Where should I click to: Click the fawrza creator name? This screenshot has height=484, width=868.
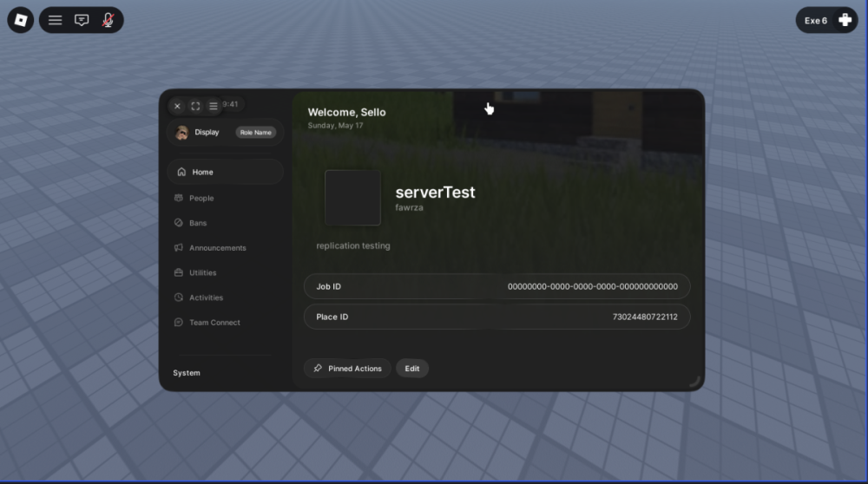[x=409, y=207]
